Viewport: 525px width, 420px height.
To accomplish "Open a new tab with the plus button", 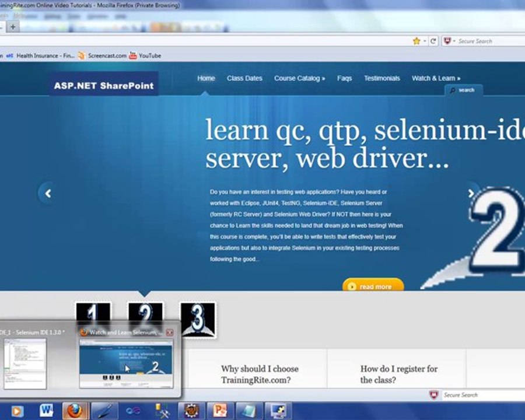I will click(x=13, y=27).
